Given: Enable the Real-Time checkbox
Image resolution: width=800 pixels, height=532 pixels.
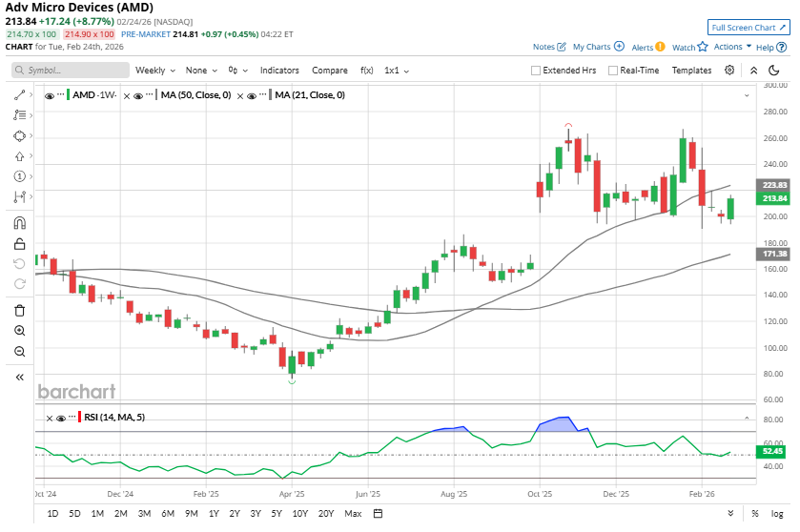Looking at the screenshot, I should pos(613,71).
